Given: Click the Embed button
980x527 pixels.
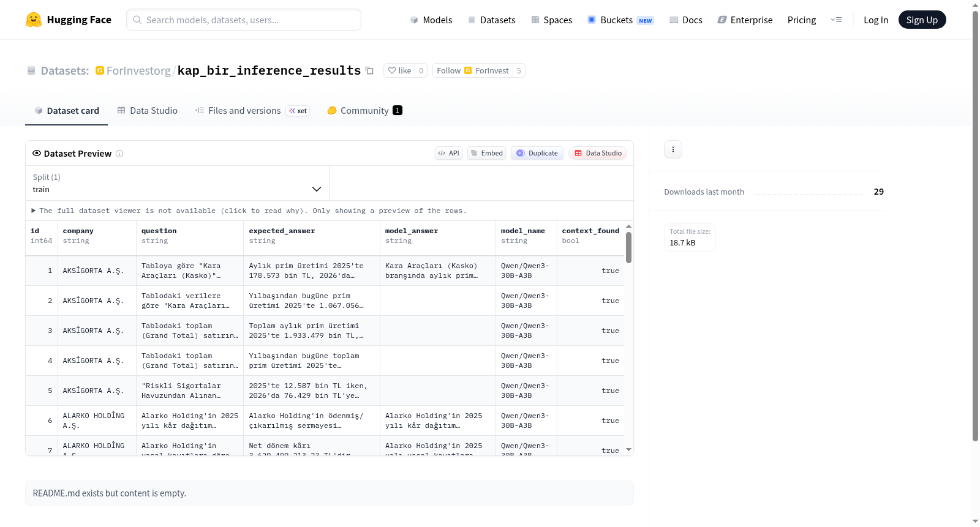Looking at the screenshot, I should (x=486, y=153).
